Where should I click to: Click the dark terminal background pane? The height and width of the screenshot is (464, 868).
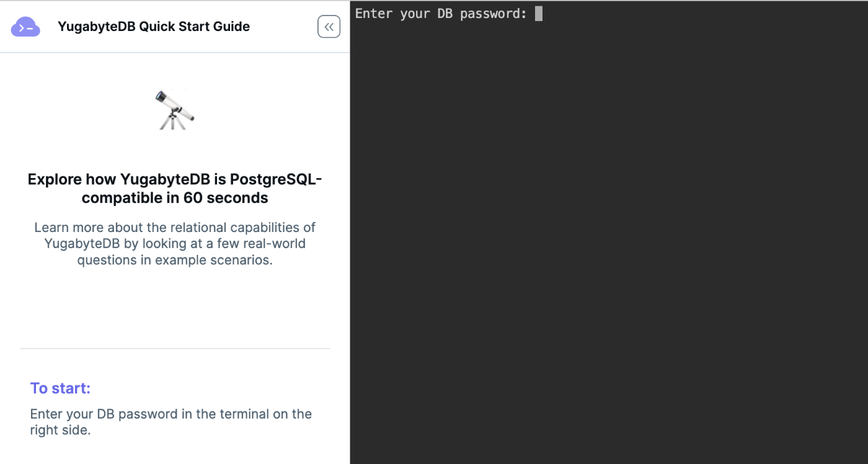[608, 248]
